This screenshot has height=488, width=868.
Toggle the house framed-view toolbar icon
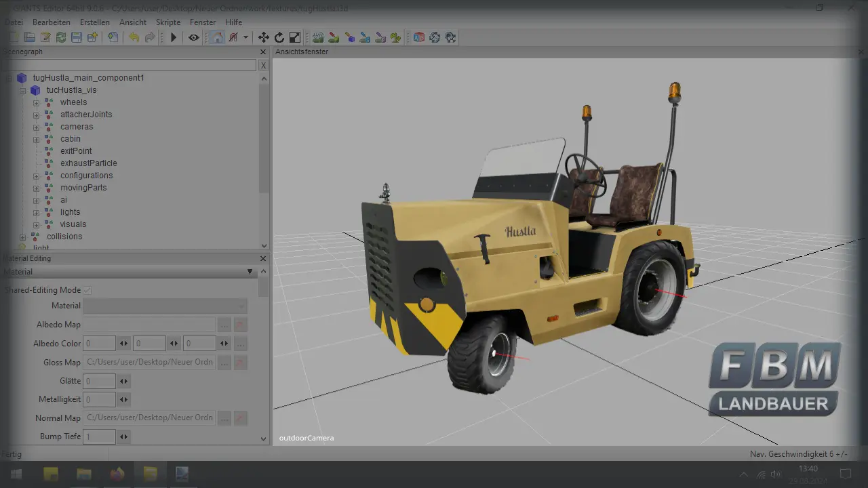click(x=217, y=37)
